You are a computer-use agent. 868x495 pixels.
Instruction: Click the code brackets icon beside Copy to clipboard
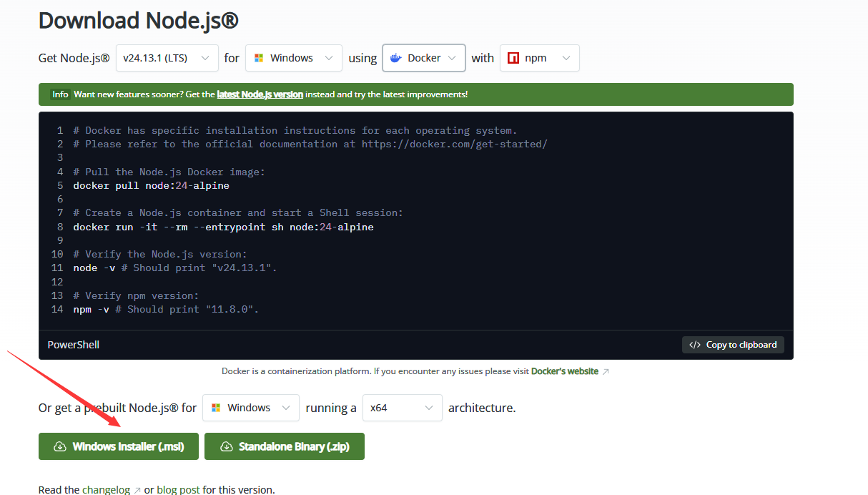tap(695, 345)
